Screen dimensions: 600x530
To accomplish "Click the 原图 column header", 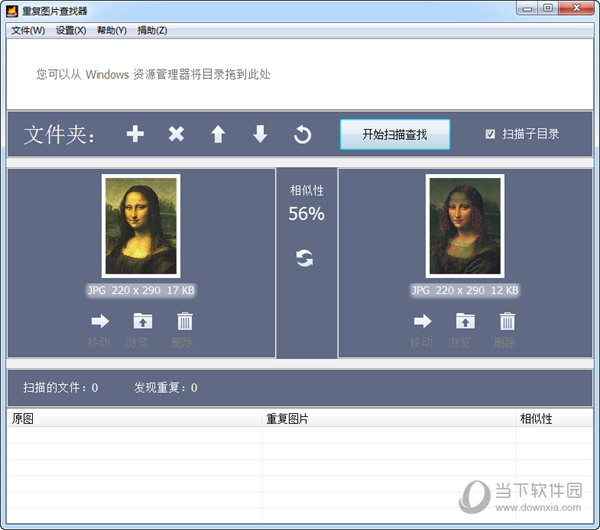I will (135, 418).
